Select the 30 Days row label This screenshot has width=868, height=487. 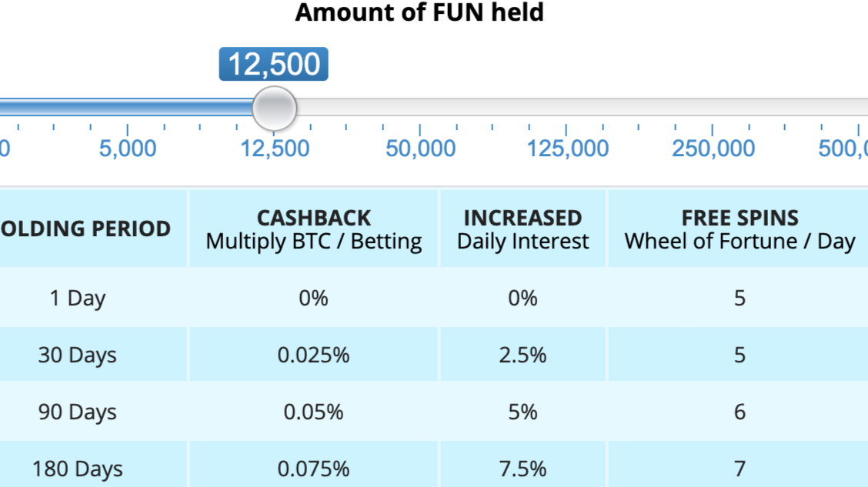click(78, 355)
